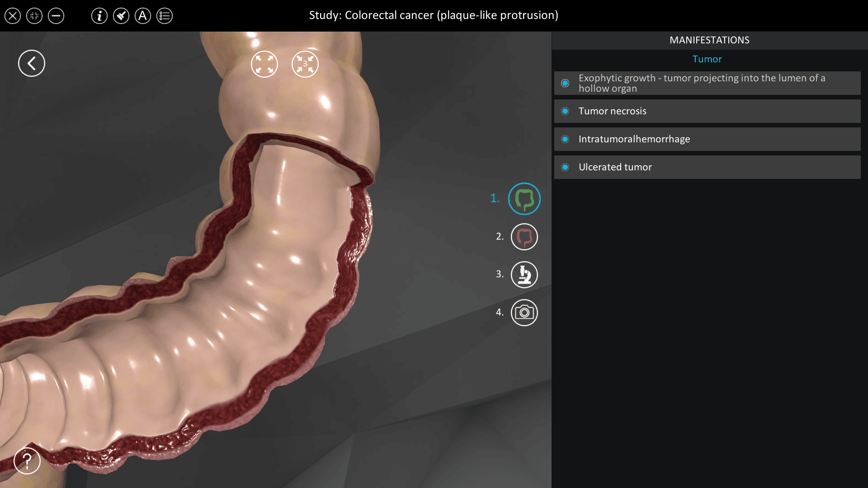Screen dimensions: 868x488
Task: Select the brush/clean tool icon
Action: (121, 16)
